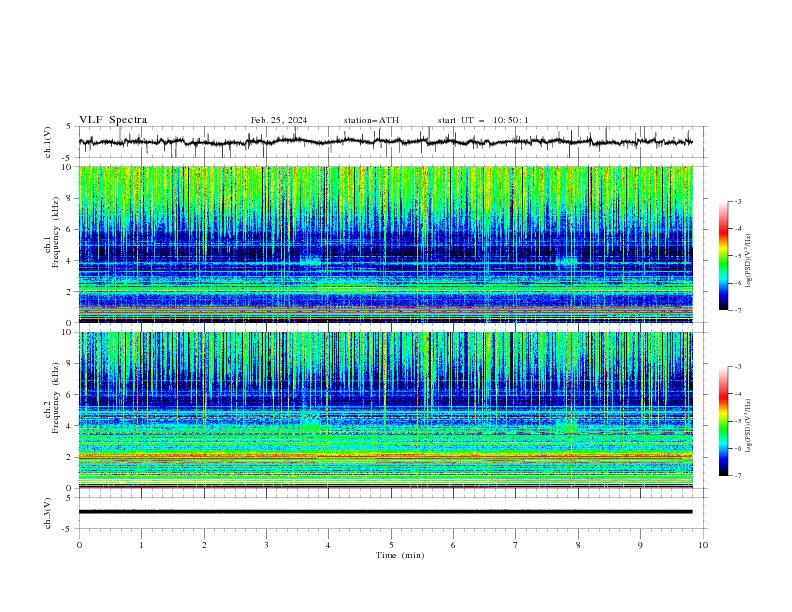
Task: Click the ch.1 color scale bar
Action: click(x=723, y=256)
